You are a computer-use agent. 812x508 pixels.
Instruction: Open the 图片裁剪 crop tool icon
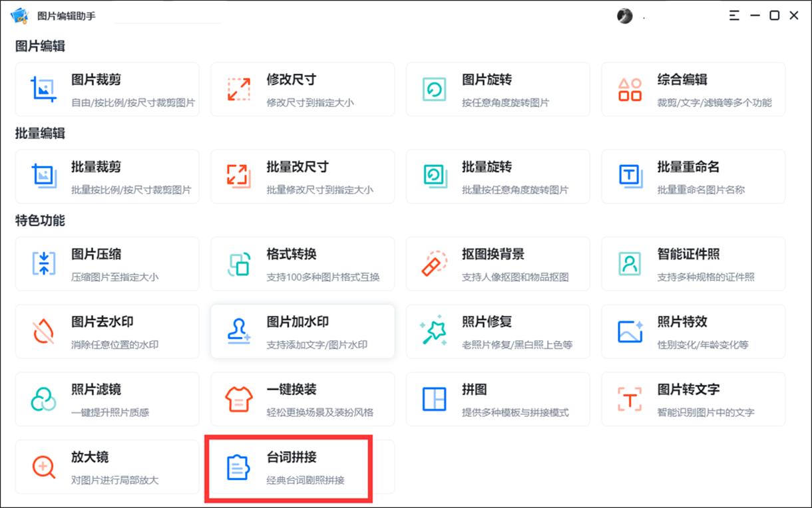43,88
